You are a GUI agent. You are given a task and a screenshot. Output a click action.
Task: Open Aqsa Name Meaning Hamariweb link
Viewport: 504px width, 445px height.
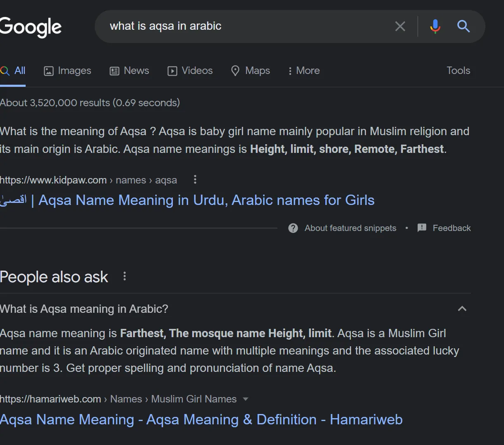pyautogui.click(x=201, y=420)
